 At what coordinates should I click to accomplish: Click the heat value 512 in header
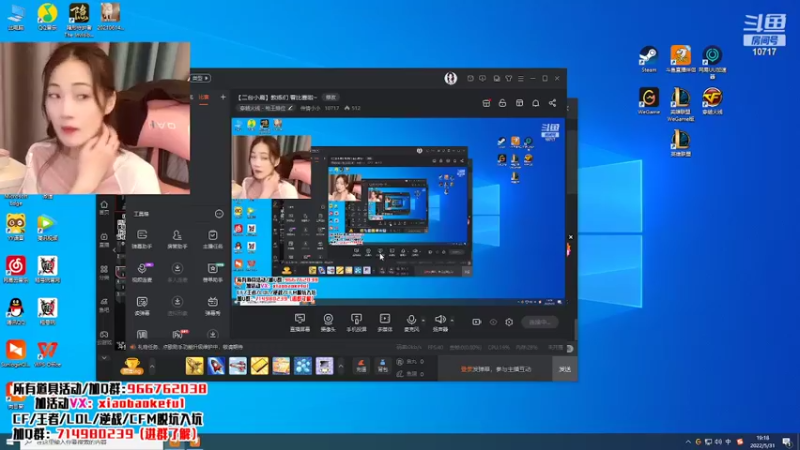356,108
